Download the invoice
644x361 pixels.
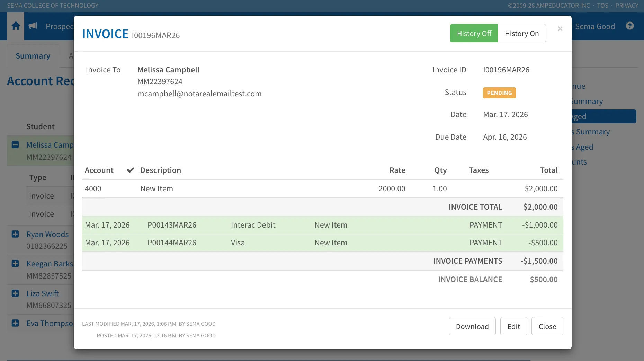point(472,326)
